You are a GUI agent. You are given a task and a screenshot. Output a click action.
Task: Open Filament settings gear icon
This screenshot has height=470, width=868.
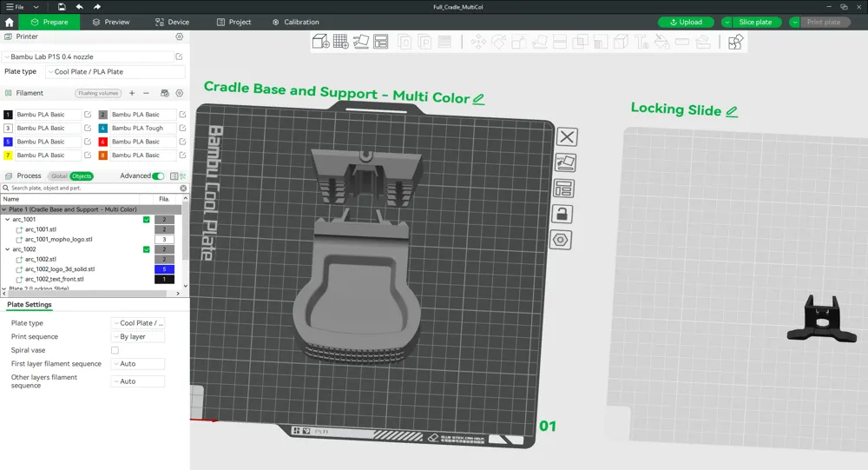pos(180,93)
